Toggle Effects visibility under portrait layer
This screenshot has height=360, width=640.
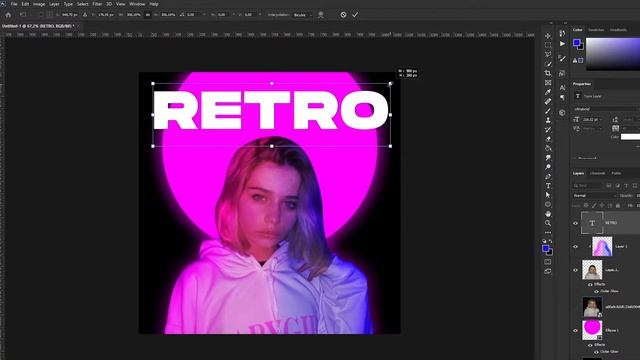tap(590, 284)
